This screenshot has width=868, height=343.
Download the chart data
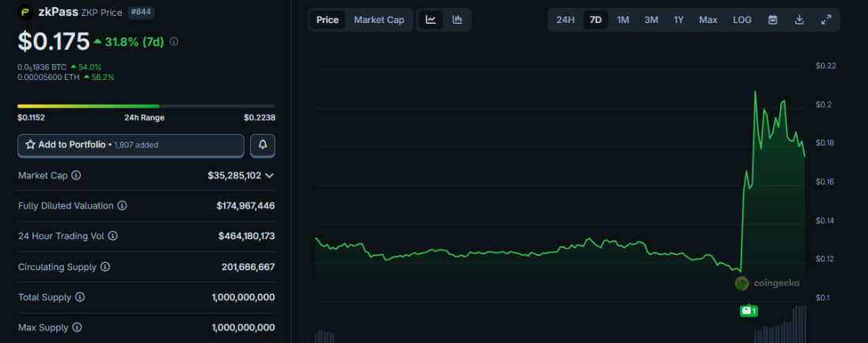799,20
